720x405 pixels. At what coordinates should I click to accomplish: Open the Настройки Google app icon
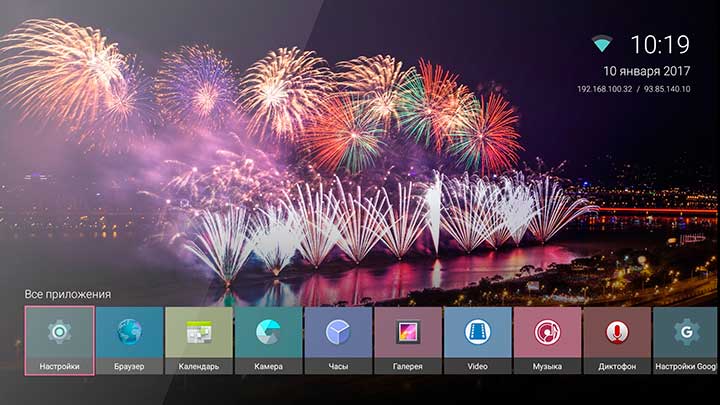click(x=686, y=333)
